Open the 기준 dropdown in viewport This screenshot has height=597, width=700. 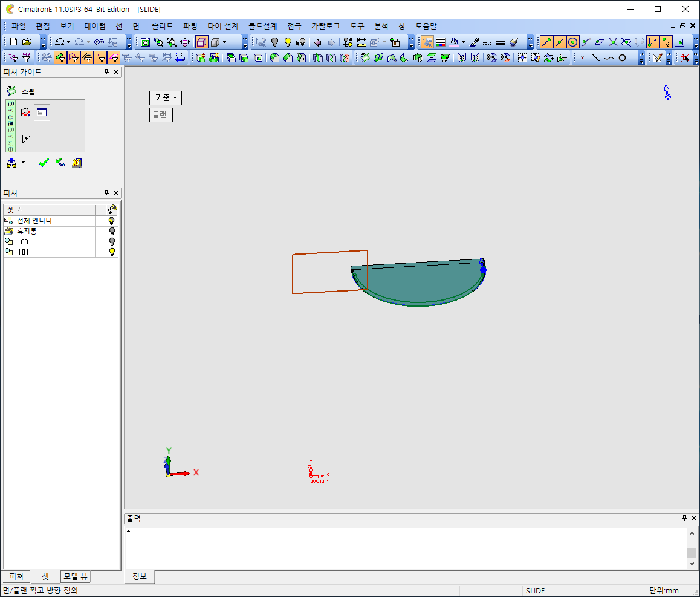coord(166,98)
